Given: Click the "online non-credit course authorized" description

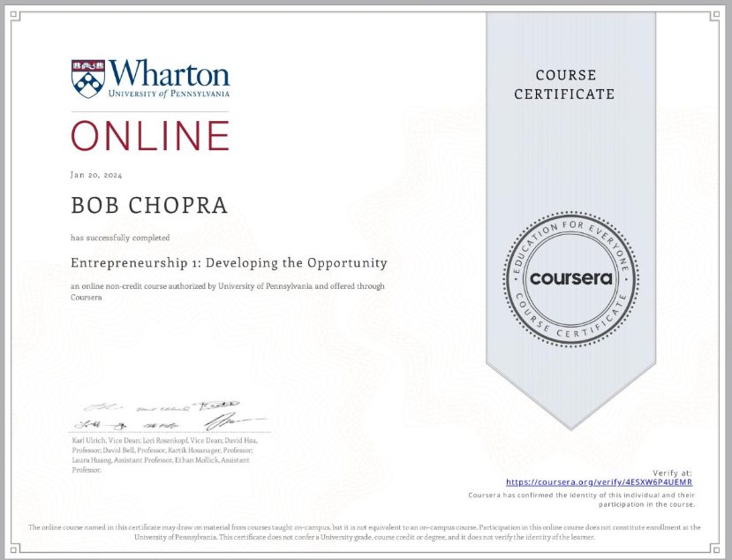Looking at the screenshot, I should click(228, 286).
